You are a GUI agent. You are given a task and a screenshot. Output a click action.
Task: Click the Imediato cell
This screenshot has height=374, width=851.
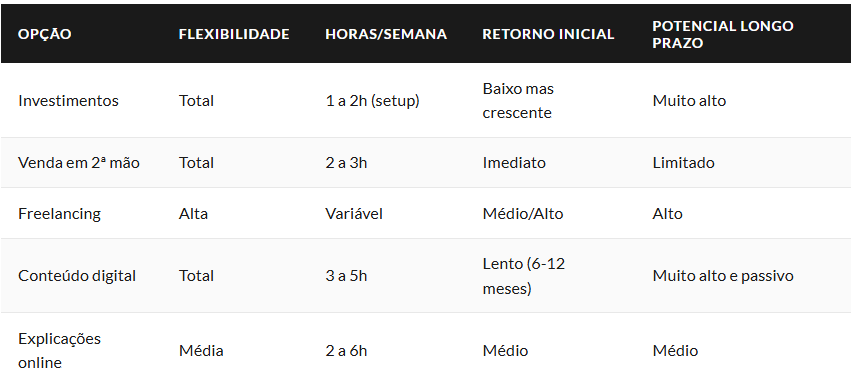point(514,163)
